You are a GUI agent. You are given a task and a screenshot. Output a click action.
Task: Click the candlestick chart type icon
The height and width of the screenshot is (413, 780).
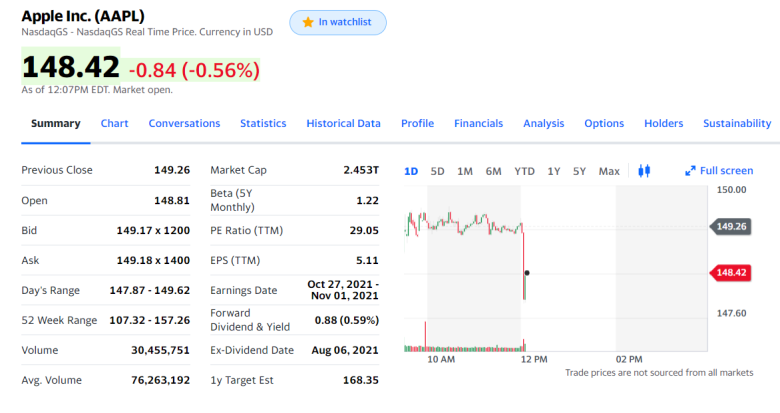point(644,171)
